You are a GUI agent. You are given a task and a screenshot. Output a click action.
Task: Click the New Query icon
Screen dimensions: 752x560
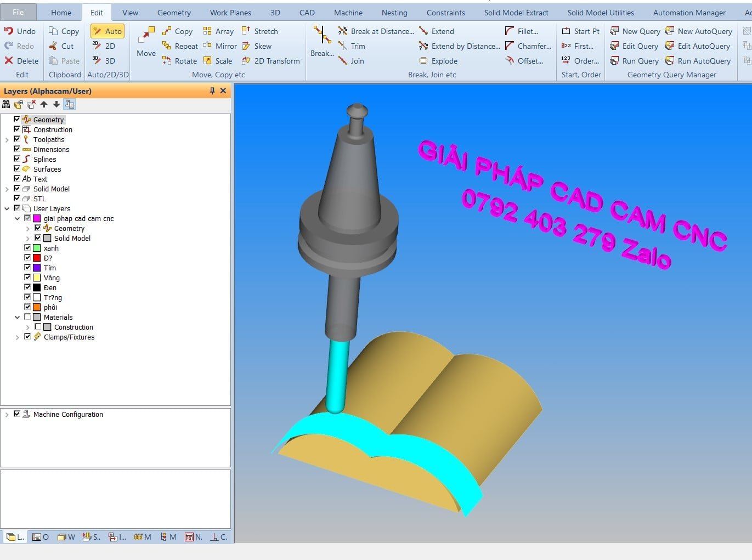614,31
